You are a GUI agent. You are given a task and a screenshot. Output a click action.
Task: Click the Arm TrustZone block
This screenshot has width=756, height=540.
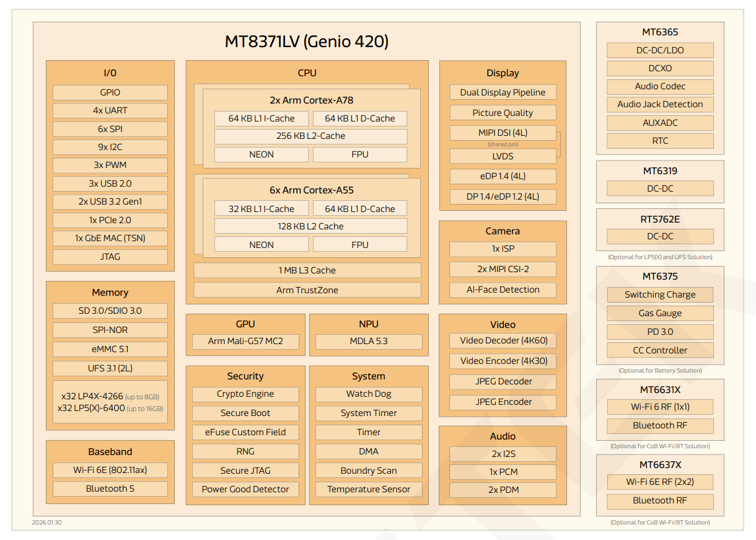(x=307, y=290)
